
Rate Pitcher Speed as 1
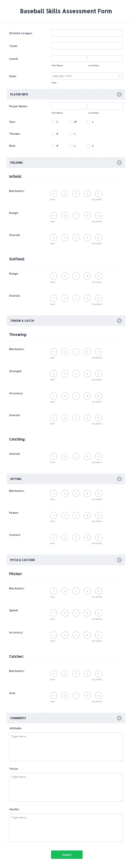click(54, 613)
